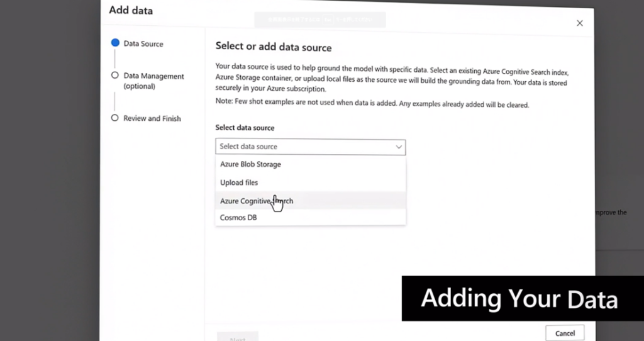Click the 'Add data' dialog title
The image size is (644, 341).
pos(131,10)
